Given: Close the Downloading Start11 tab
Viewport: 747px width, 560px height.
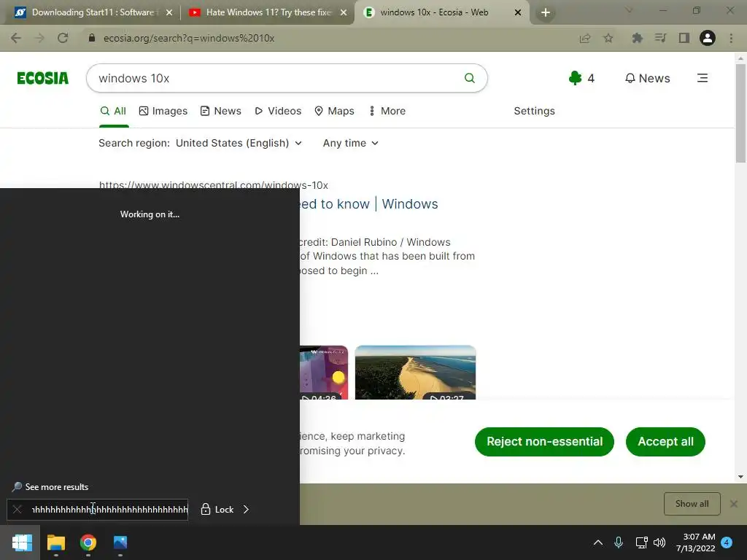Looking at the screenshot, I should pyautogui.click(x=169, y=13).
